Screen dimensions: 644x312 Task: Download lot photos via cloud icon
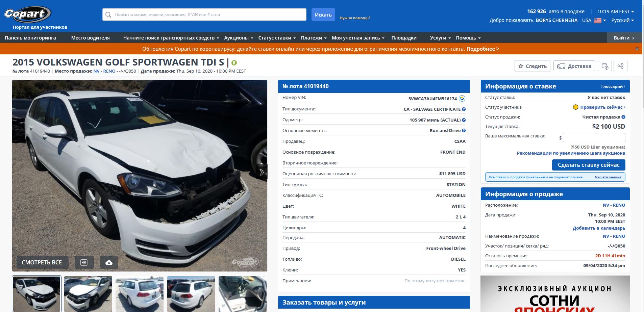pyautogui.click(x=109, y=262)
